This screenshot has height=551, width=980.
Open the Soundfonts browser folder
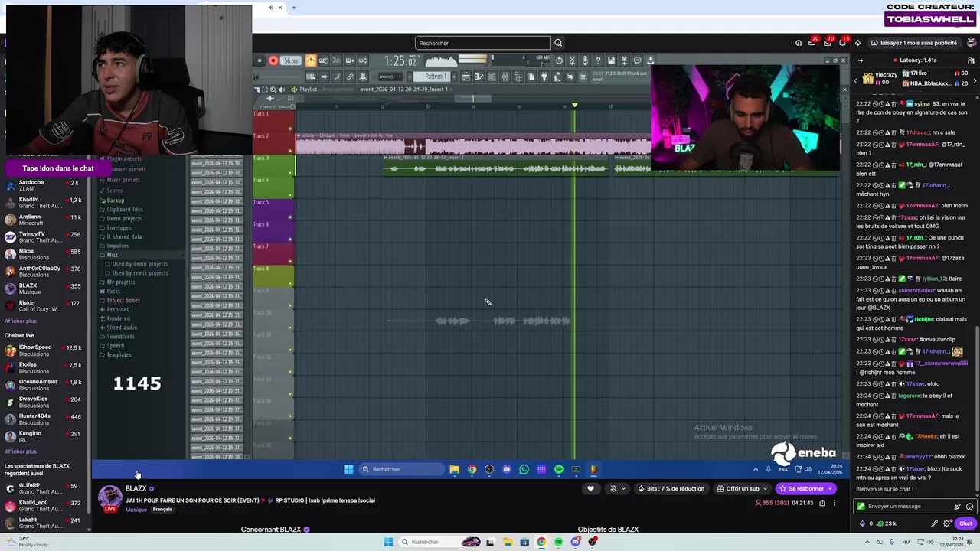click(x=120, y=337)
